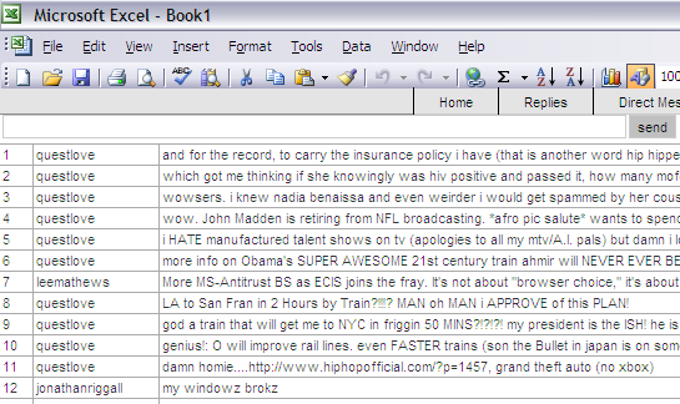Open a file with the folder icon
Image resolution: width=680 pixels, height=404 pixels.
52,78
